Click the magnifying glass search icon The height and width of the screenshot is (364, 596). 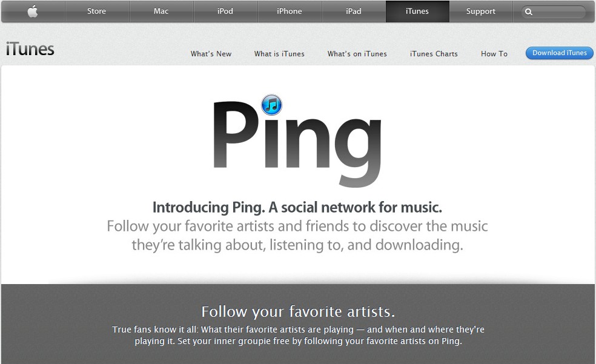click(x=529, y=12)
